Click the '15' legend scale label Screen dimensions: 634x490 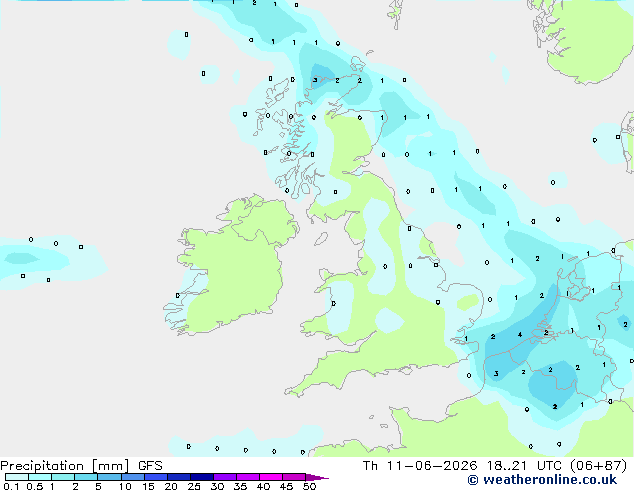148,486
